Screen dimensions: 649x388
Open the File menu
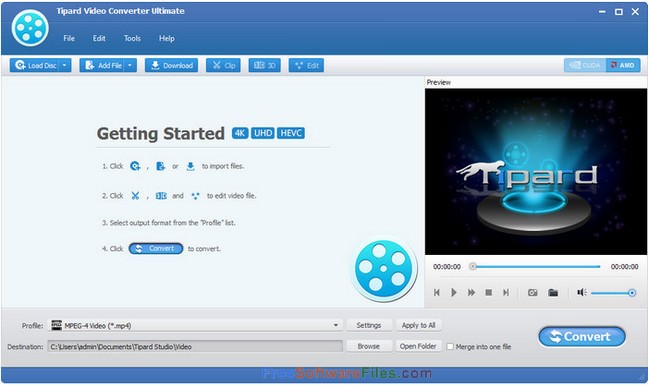click(x=69, y=38)
